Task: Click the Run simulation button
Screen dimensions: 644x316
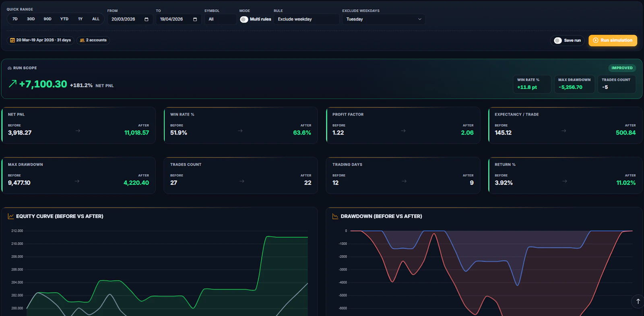Action: (613, 40)
